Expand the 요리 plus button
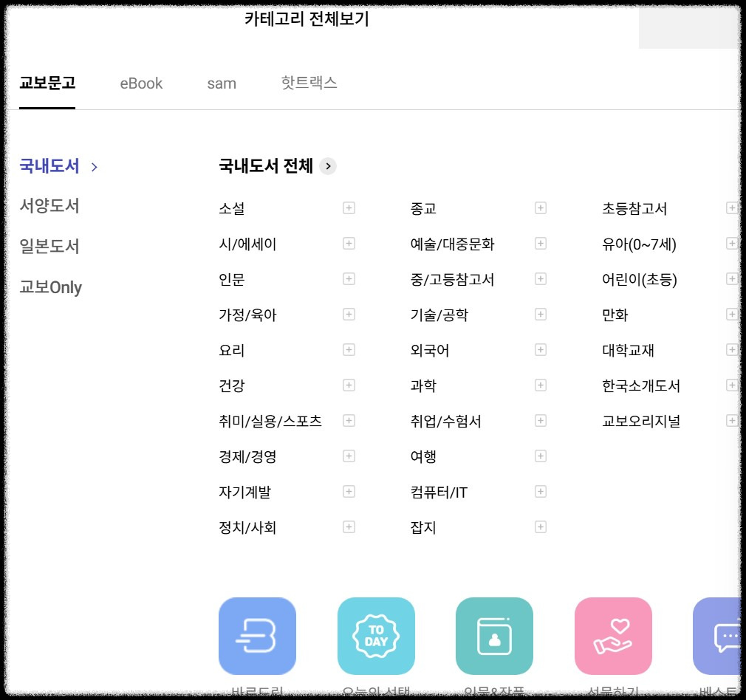 click(x=349, y=350)
